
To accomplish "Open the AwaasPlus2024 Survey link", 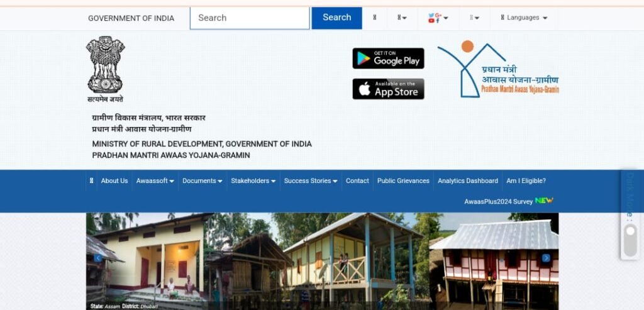I will 508,201.
